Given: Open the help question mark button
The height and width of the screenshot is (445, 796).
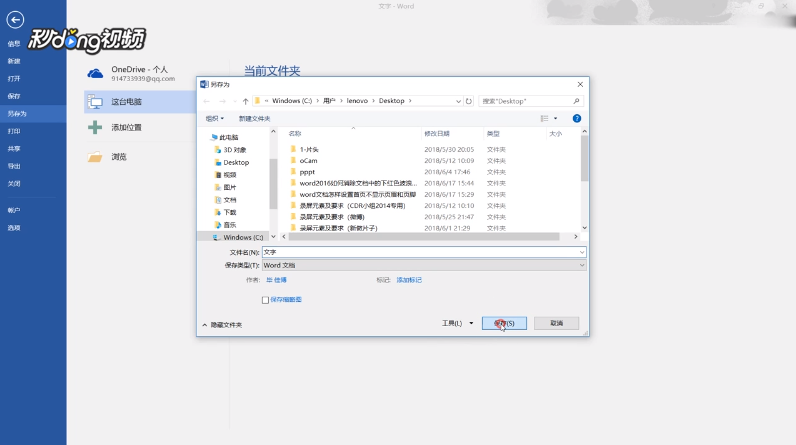Looking at the screenshot, I should 577,118.
